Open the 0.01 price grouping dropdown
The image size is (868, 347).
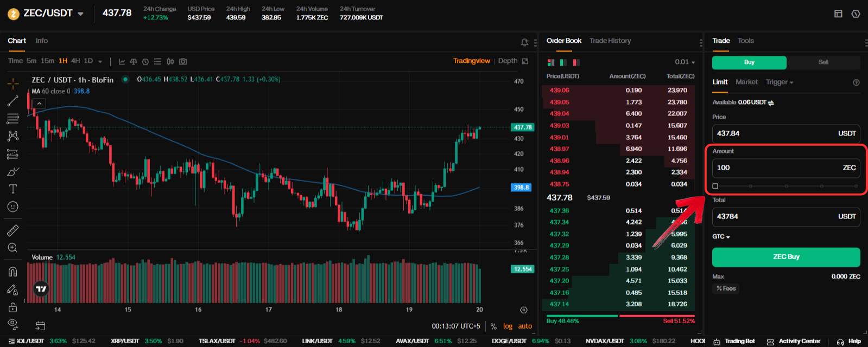click(x=685, y=62)
